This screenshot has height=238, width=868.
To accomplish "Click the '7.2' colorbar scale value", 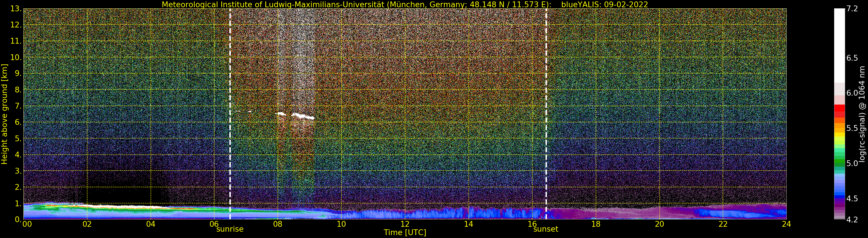I will click(x=852, y=9).
